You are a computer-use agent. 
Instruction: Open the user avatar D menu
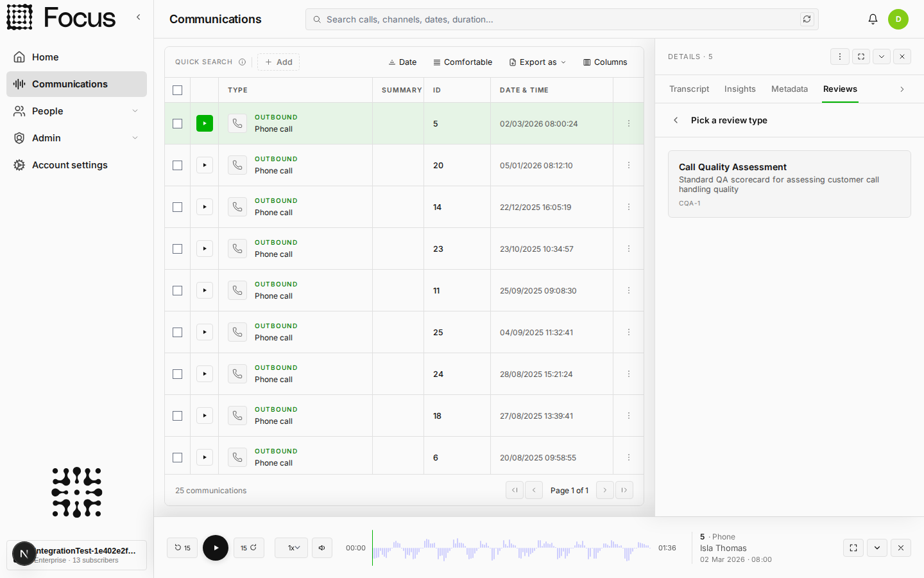(x=898, y=19)
